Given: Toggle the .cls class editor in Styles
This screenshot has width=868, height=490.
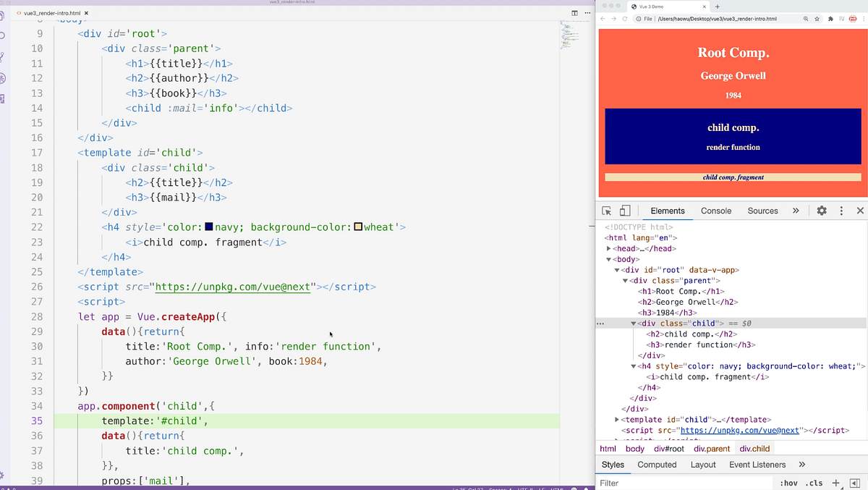Looking at the screenshot, I should [814, 482].
